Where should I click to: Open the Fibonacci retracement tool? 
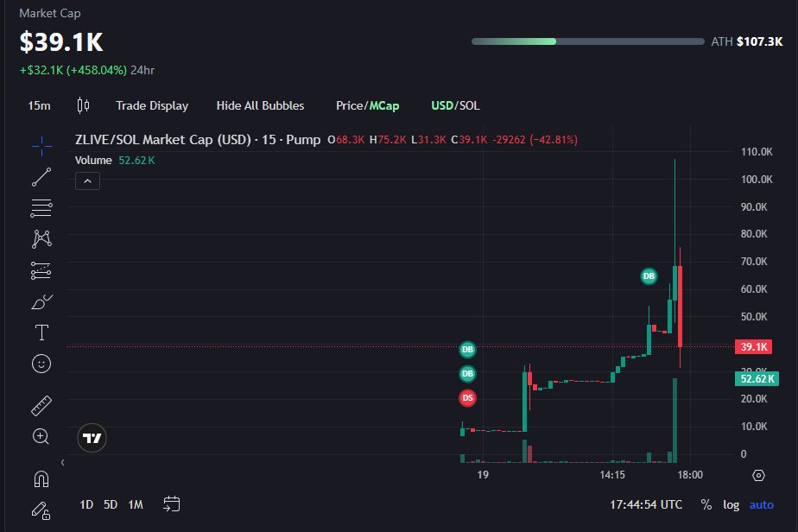coord(41,208)
